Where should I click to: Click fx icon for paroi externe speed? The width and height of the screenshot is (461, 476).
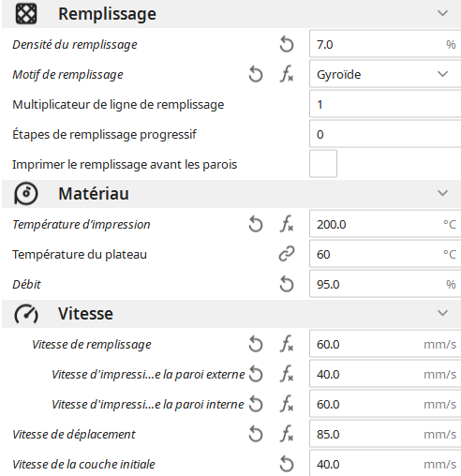[x=287, y=374]
